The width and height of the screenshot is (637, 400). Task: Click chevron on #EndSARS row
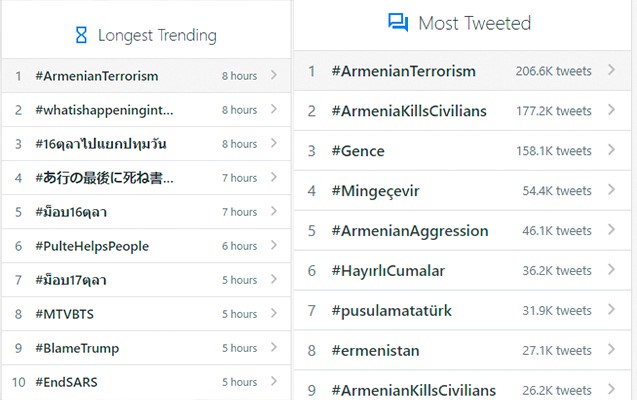[274, 381]
